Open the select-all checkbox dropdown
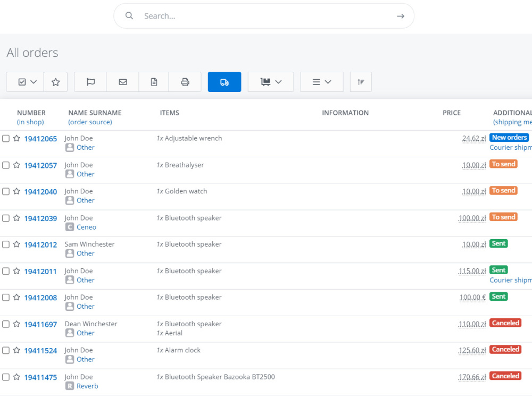The height and width of the screenshot is (398, 532). pyautogui.click(x=25, y=82)
